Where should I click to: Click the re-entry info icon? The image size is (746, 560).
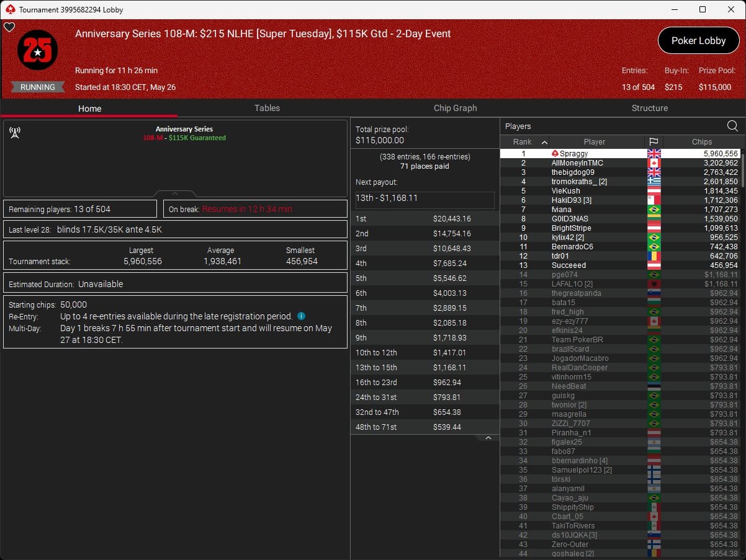point(301,316)
